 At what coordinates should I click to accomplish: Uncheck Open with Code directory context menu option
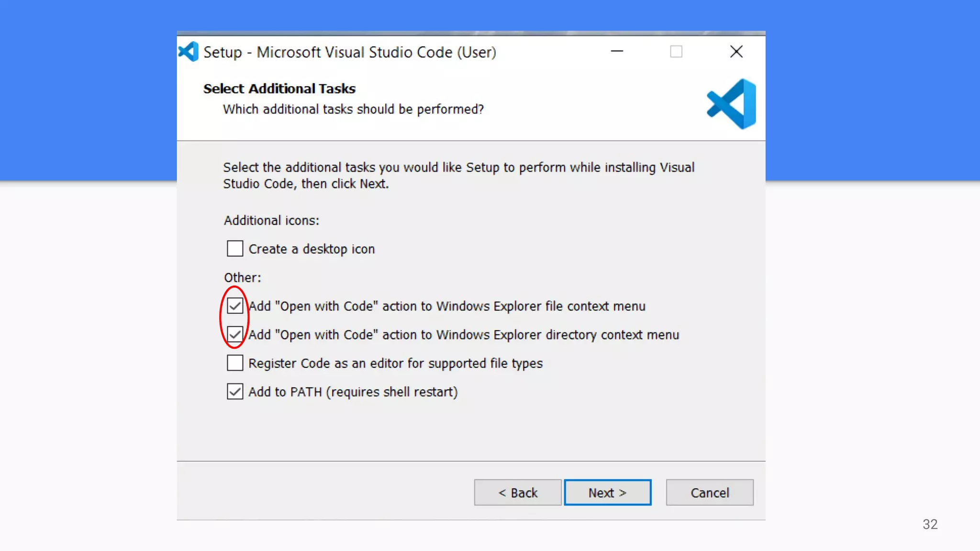(x=234, y=334)
